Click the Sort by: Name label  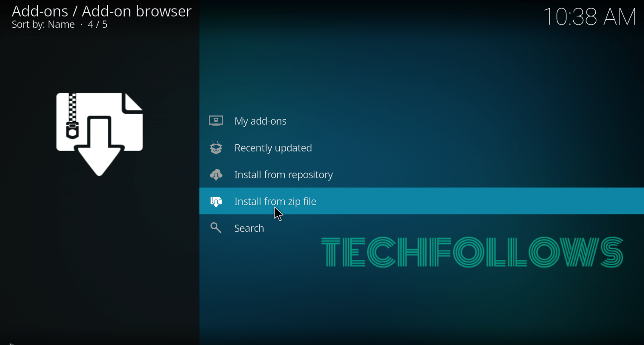click(43, 25)
